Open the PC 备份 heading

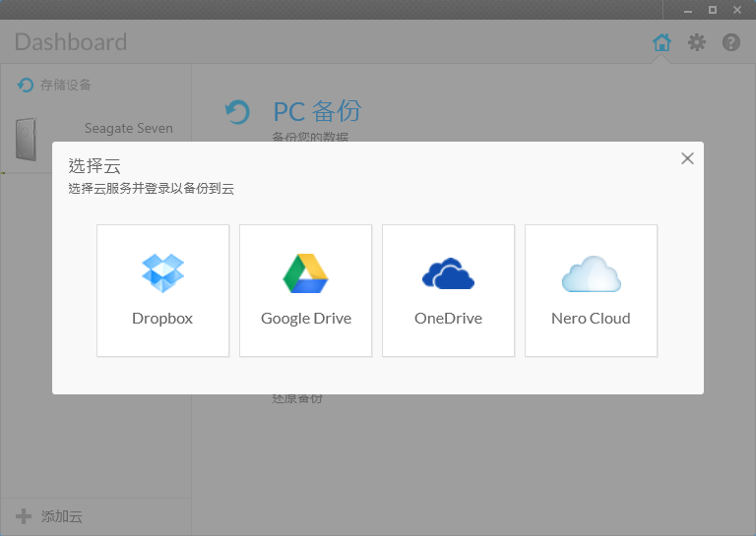coord(317,111)
